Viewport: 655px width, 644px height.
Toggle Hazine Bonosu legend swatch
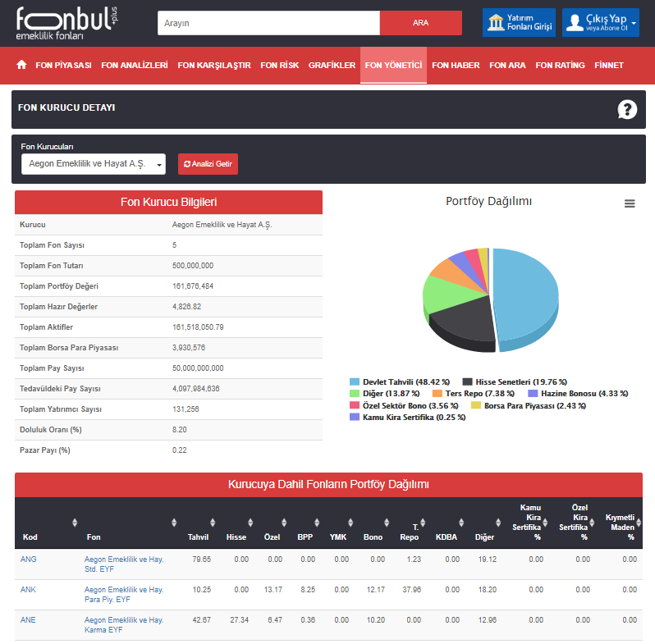(x=533, y=394)
